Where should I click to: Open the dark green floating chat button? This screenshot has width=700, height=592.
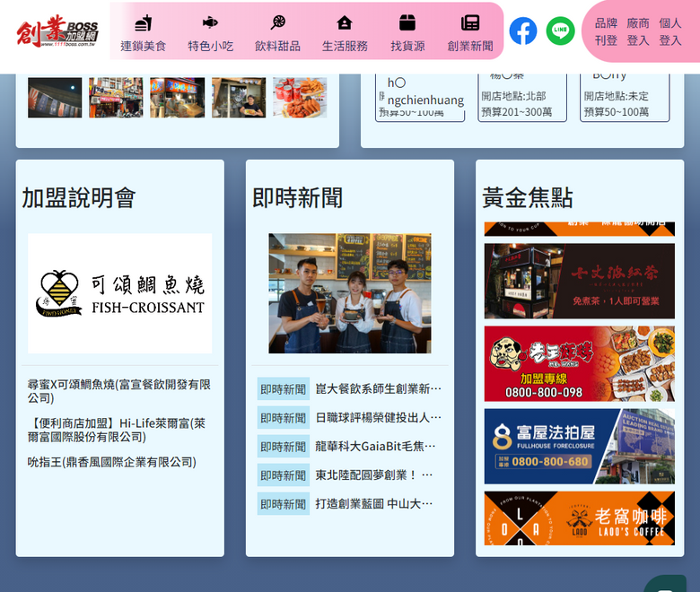665,585
